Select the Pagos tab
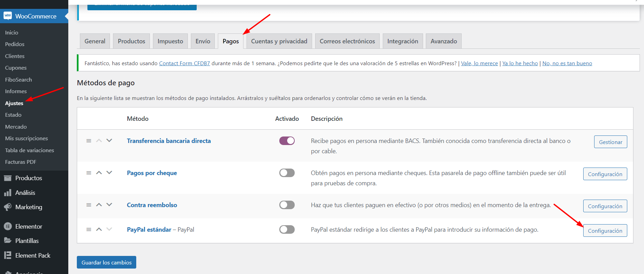This screenshot has height=274, width=644. [x=231, y=41]
